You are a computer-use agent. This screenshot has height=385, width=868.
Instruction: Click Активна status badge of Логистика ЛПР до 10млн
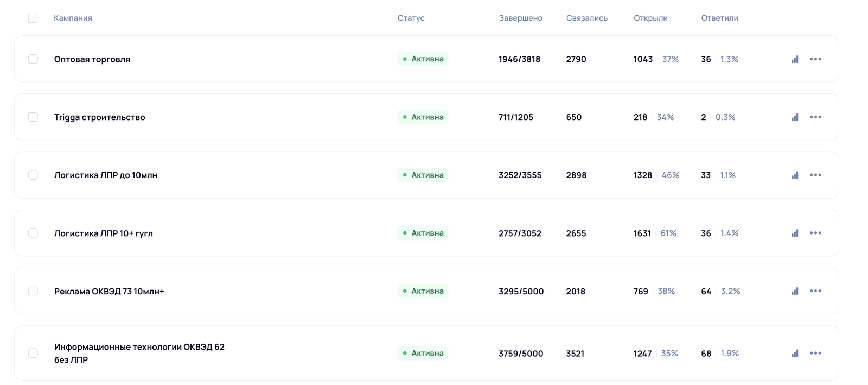[423, 175]
